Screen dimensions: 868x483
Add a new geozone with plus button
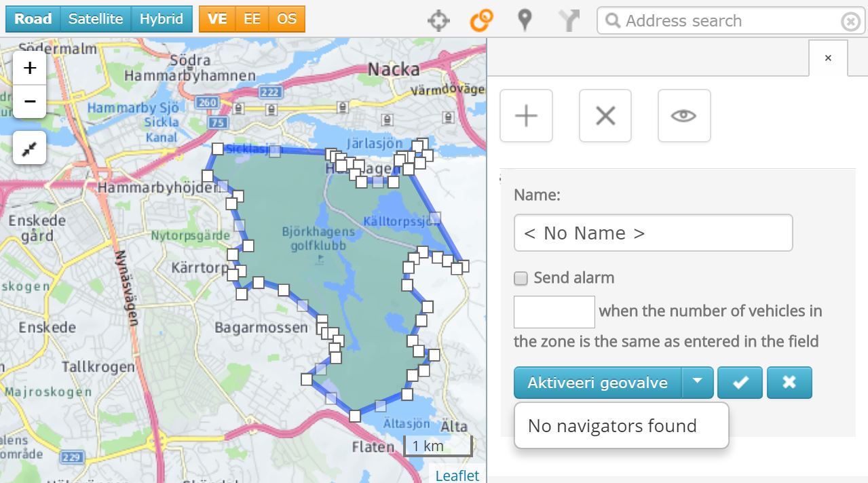pyautogui.click(x=526, y=116)
